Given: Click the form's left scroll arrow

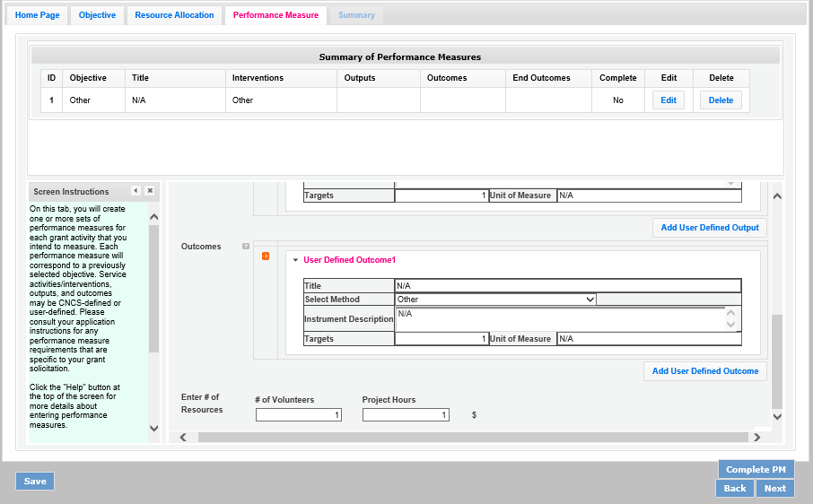Looking at the screenshot, I should (183, 437).
